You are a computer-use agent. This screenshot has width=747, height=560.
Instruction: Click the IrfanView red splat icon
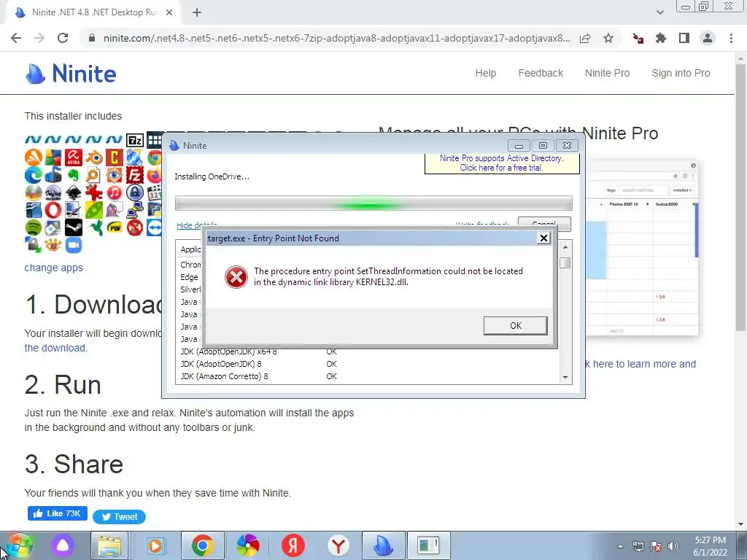point(94,192)
